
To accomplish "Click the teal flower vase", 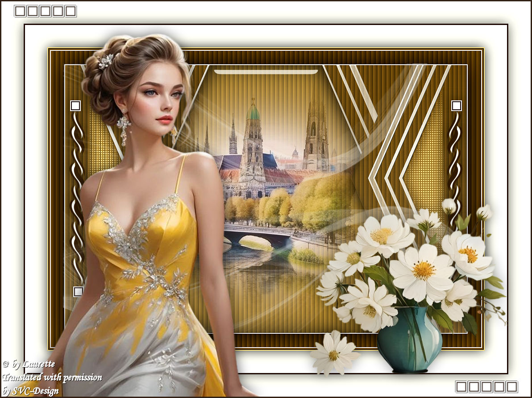I will point(410,339).
